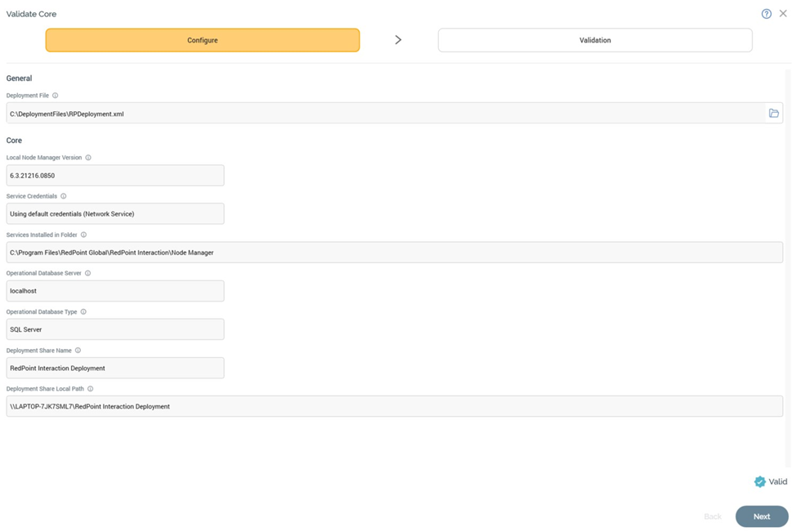Click the Back button
797x532 pixels.
(713, 516)
